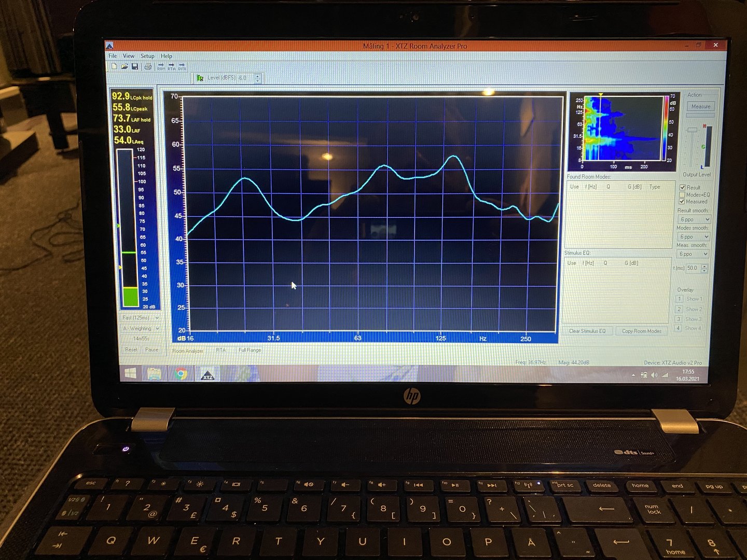Create a new measurement file
The width and height of the screenshot is (747, 560).
pyautogui.click(x=114, y=66)
